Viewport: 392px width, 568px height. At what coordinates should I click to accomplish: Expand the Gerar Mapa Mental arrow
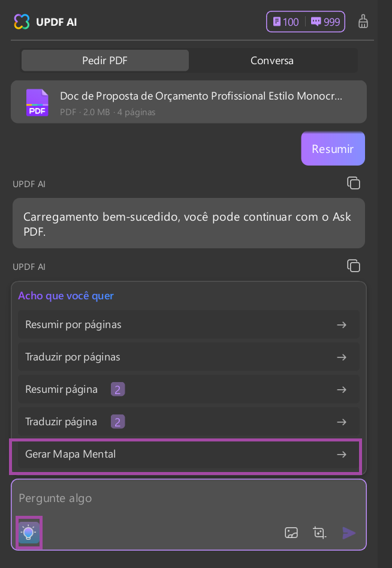(x=341, y=454)
